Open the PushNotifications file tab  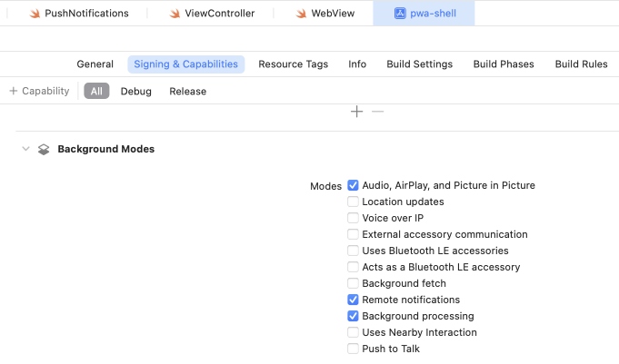[x=79, y=13]
